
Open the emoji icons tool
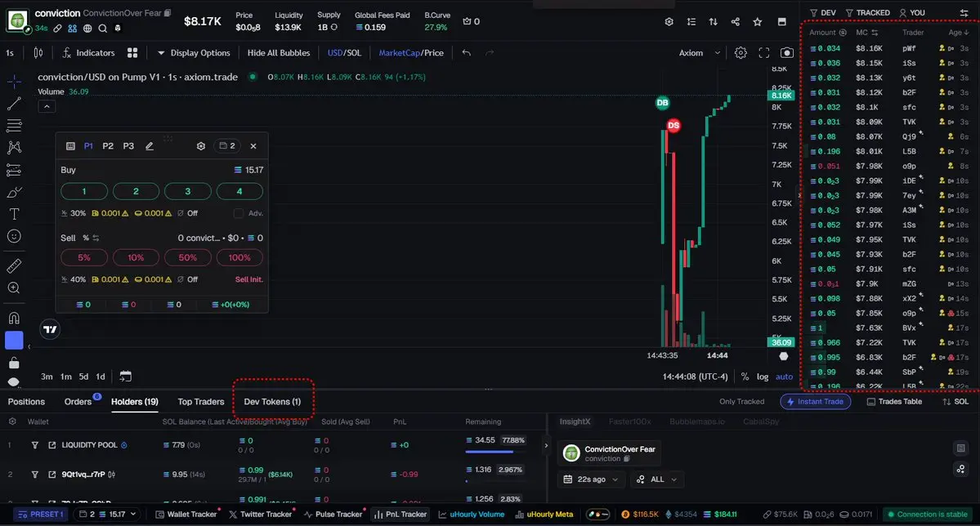pos(14,236)
